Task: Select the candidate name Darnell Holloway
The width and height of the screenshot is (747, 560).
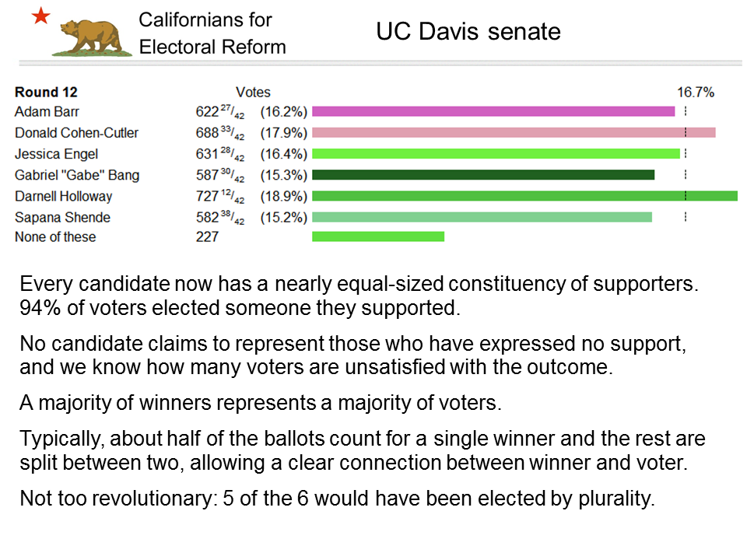Action: click(63, 196)
